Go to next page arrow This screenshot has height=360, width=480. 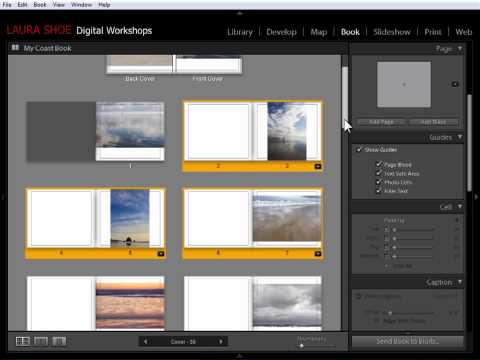click(x=221, y=342)
